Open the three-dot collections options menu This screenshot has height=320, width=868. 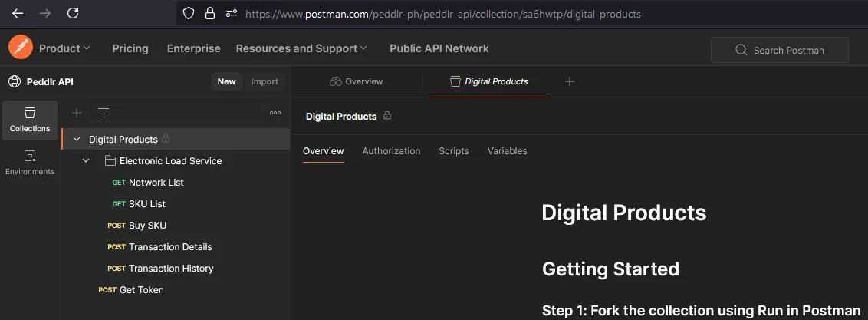[x=275, y=113]
